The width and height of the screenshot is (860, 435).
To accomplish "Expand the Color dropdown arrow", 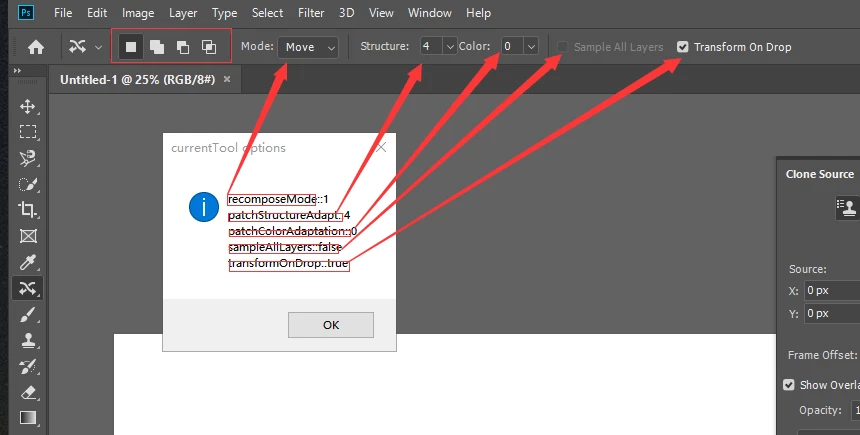I will tap(531, 47).
